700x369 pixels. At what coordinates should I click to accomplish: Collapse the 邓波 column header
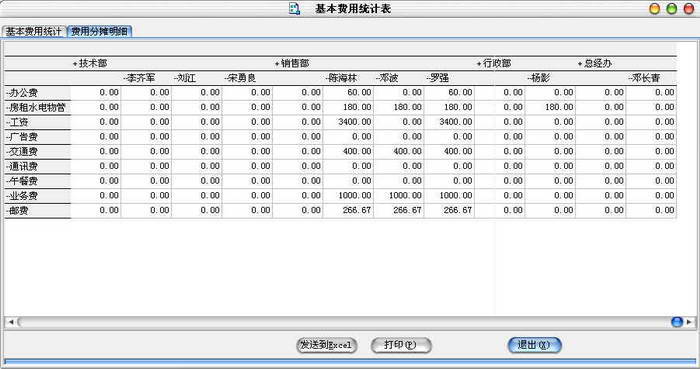[387, 78]
